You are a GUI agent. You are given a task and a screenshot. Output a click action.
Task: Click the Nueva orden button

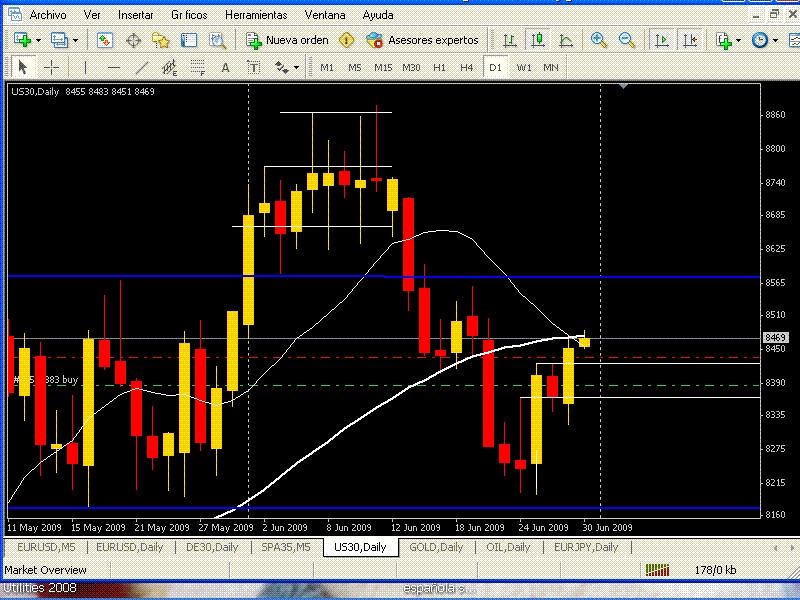pyautogui.click(x=287, y=40)
